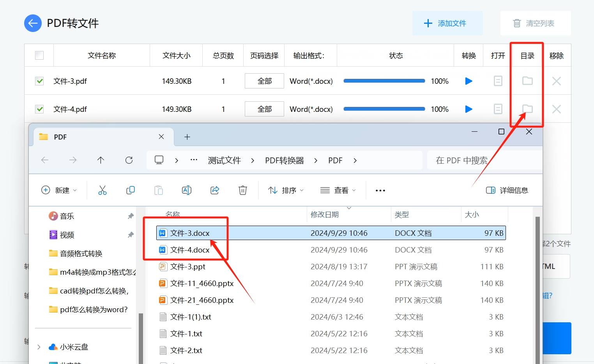The height and width of the screenshot is (364, 594).
Task: Add a new tab in File Explorer
Action: pos(187,137)
